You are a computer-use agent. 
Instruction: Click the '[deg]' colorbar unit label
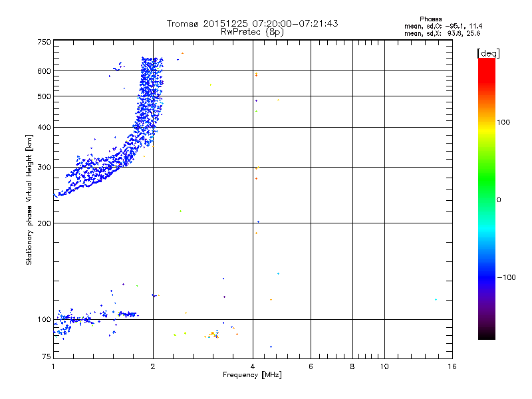(x=488, y=53)
